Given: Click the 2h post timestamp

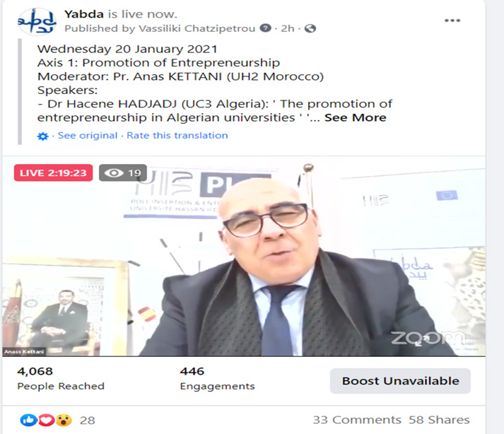Looking at the screenshot, I should coord(288,28).
